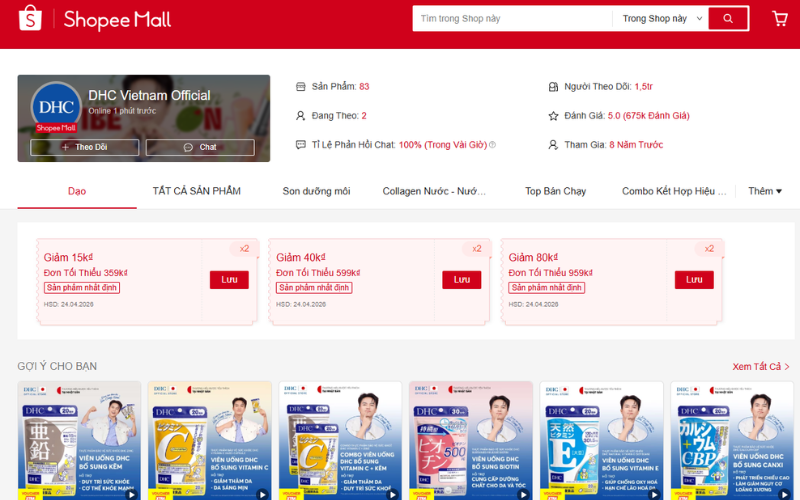Open the Combo Kết Hợp Hiệu tab
This screenshot has height=500, width=800.
[674, 191]
